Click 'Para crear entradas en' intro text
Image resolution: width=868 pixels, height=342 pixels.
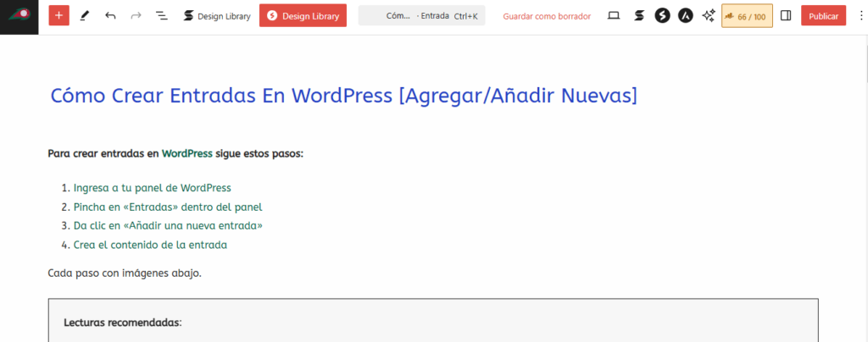[x=103, y=153]
